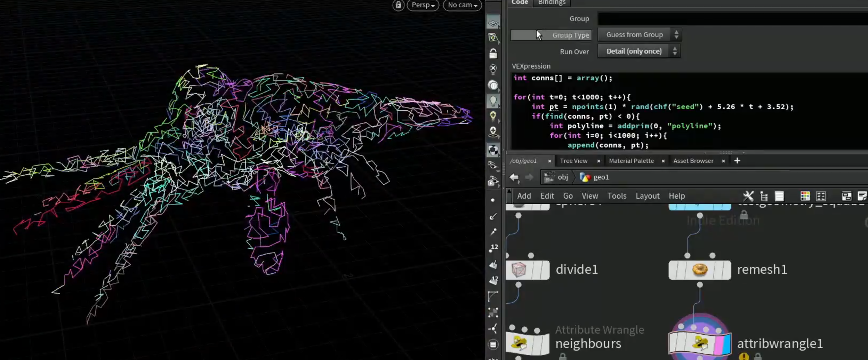The height and width of the screenshot is (360, 868).
Task: Open the Run Over Detail dropdown
Action: [x=639, y=51]
